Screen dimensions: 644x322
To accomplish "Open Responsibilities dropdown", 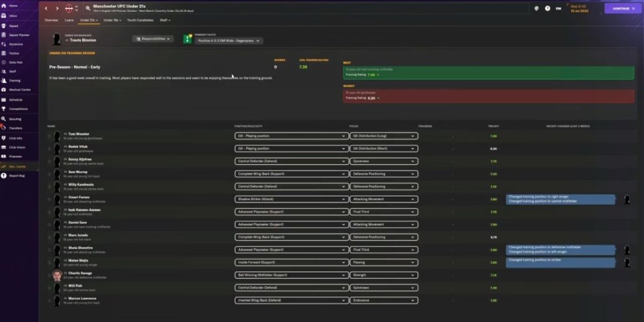I will tap(153, 38).
